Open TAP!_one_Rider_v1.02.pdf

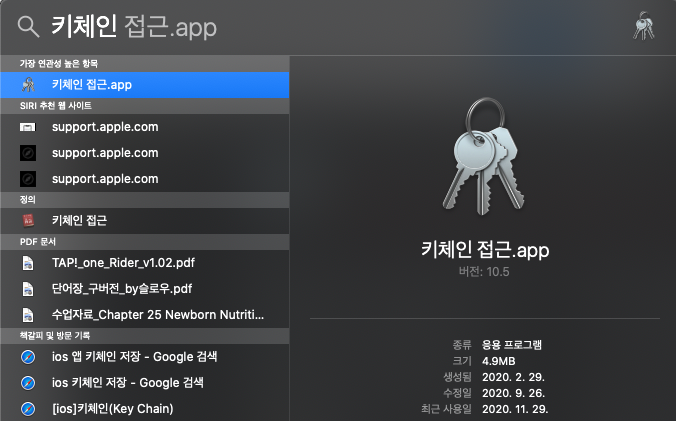[x=145, y=263]
